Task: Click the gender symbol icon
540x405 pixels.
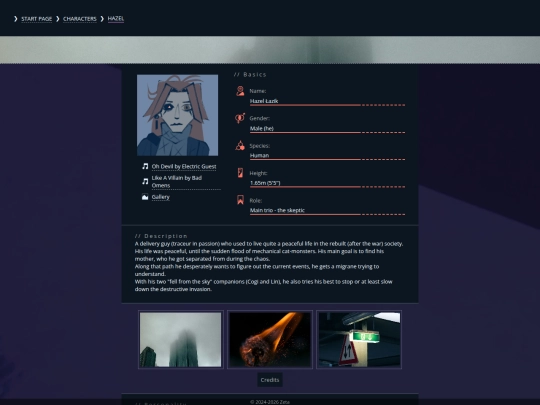Action: click(x=240, y=118)
